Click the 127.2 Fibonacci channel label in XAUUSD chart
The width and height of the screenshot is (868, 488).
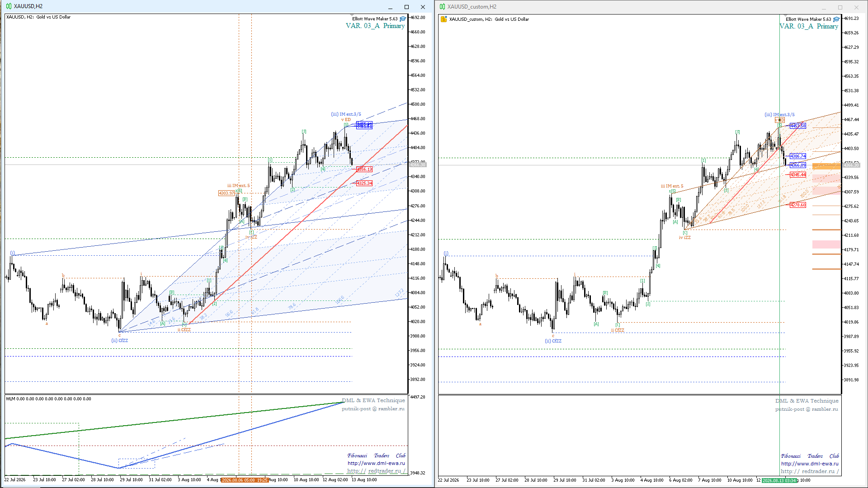[399, 293]
